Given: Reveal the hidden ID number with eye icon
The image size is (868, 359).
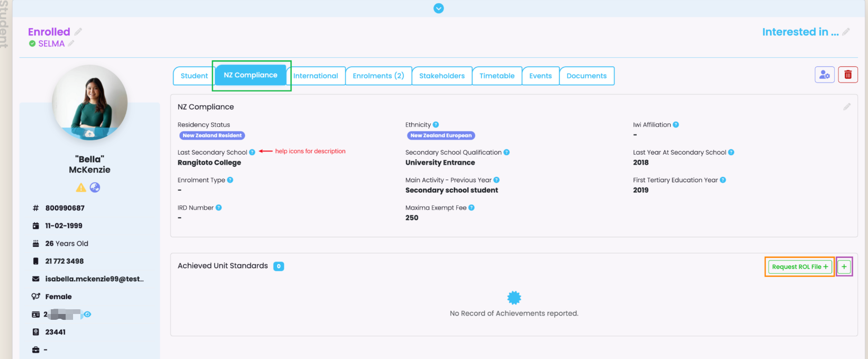Looking at the screenshot, I should 88,315.
